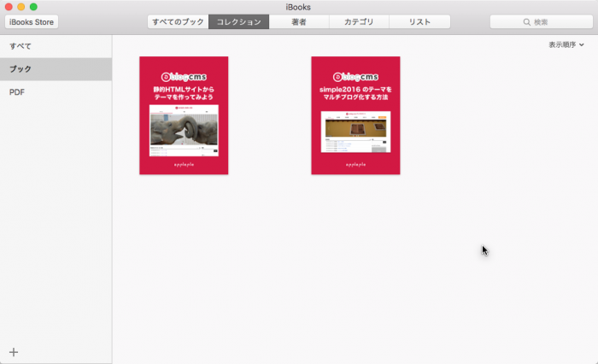Minimize the iBooks window
The width and height of the screenshot is (598, 364).
click(x=21, y=7)
